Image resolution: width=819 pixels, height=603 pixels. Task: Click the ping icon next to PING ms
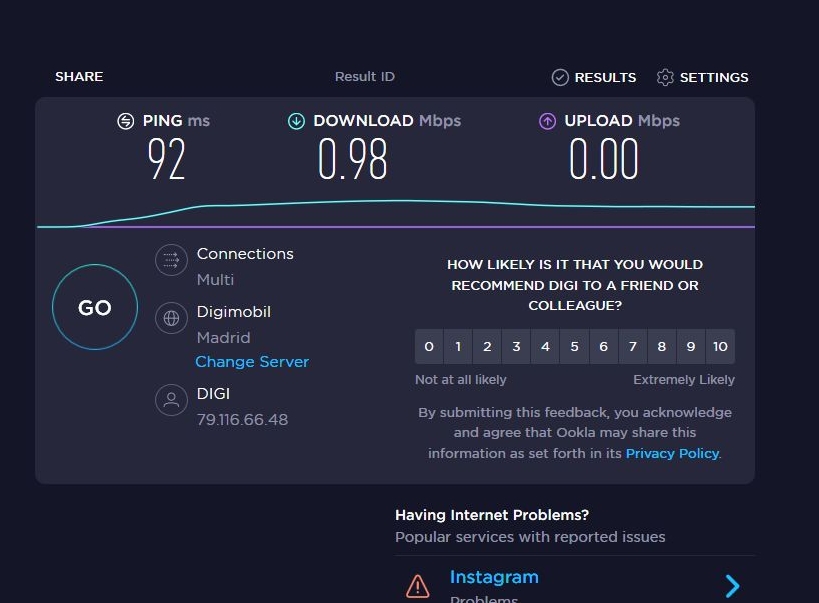(125, 121)
